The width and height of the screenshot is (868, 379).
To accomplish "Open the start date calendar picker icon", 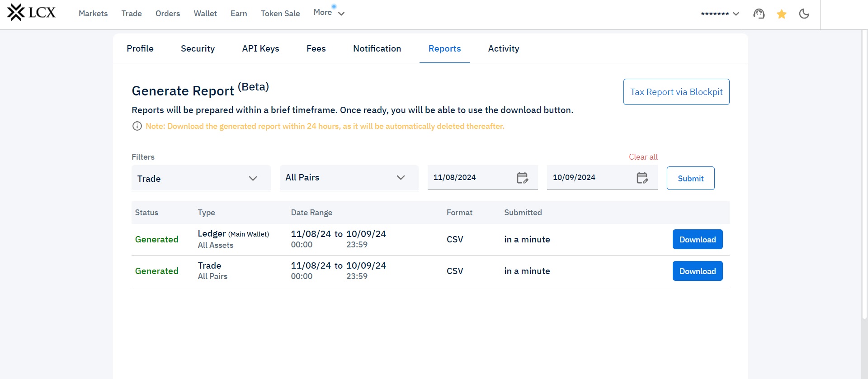I will point(522,178).
